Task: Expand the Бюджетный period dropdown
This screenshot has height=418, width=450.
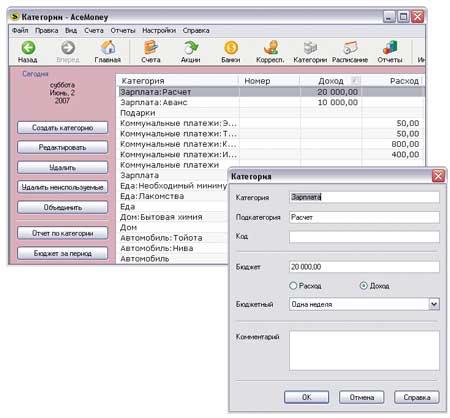Action: click(x=434, y=304)
